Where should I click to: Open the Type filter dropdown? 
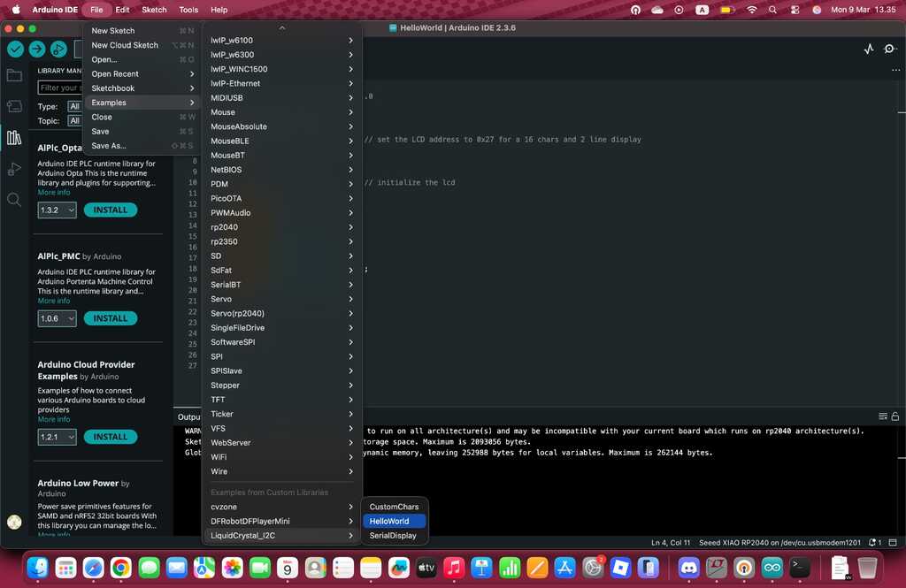pos(74,106)
